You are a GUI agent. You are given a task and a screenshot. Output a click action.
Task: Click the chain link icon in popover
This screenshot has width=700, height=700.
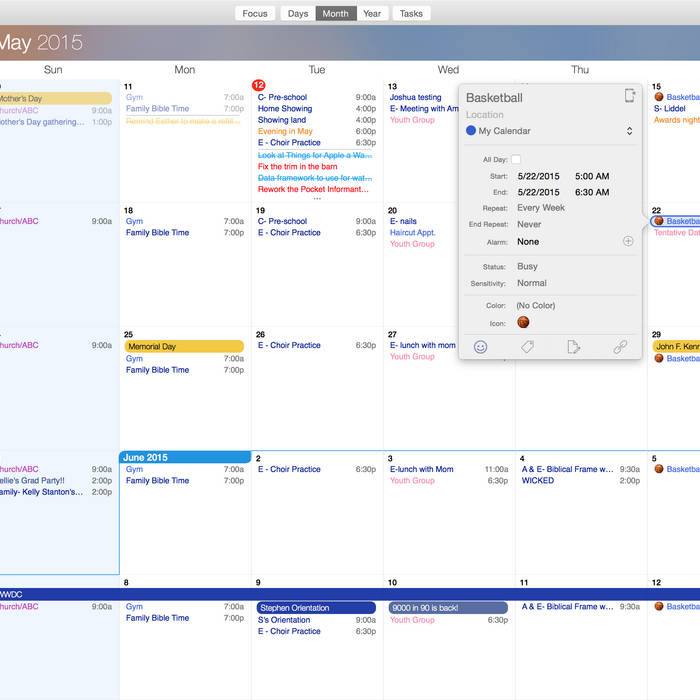coord(620,347)
